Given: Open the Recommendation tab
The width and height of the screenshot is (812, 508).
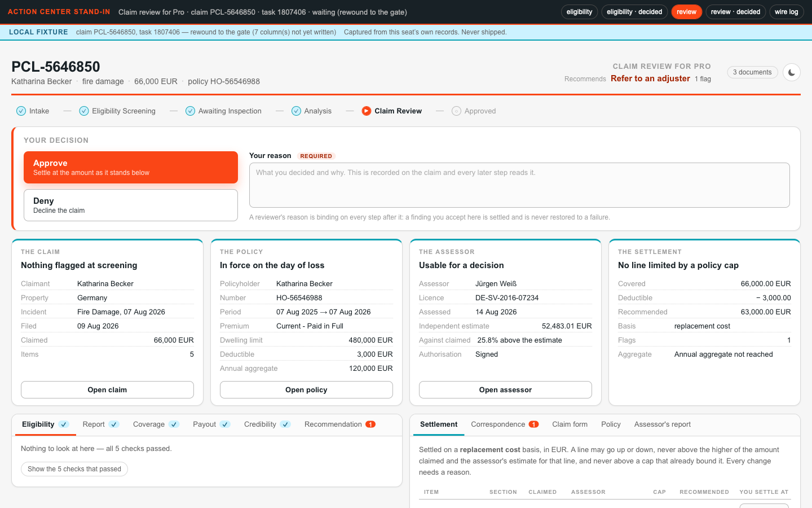Looking at the screenshot, I should pyautogui.click(x=339, y=424).
